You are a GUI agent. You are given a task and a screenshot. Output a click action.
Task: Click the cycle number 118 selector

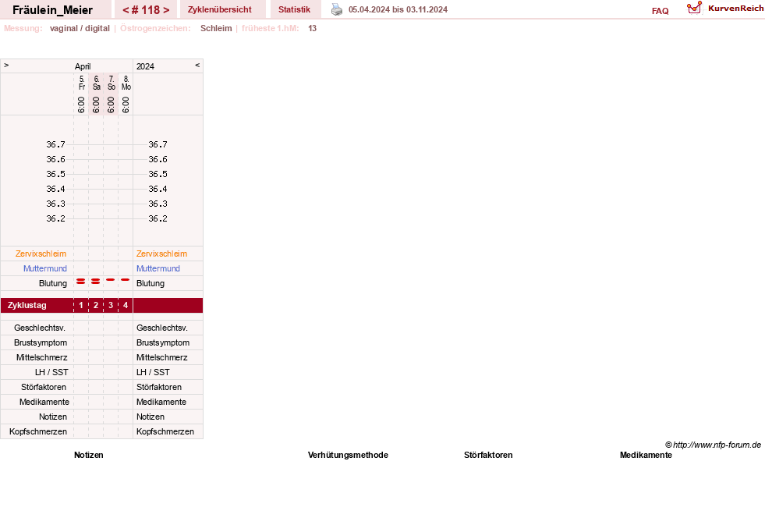146,10
